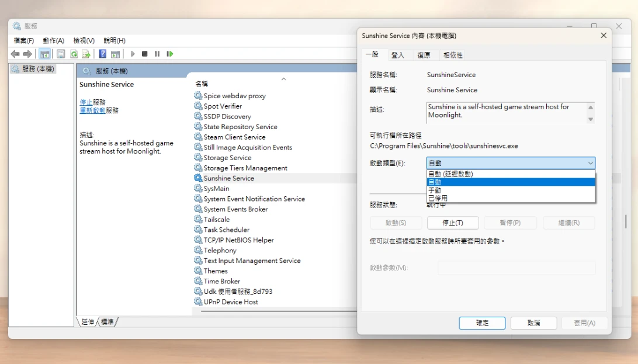The image size is (638, 364).
Task: Select Storage Service row
Action: (x=227, y=157)
